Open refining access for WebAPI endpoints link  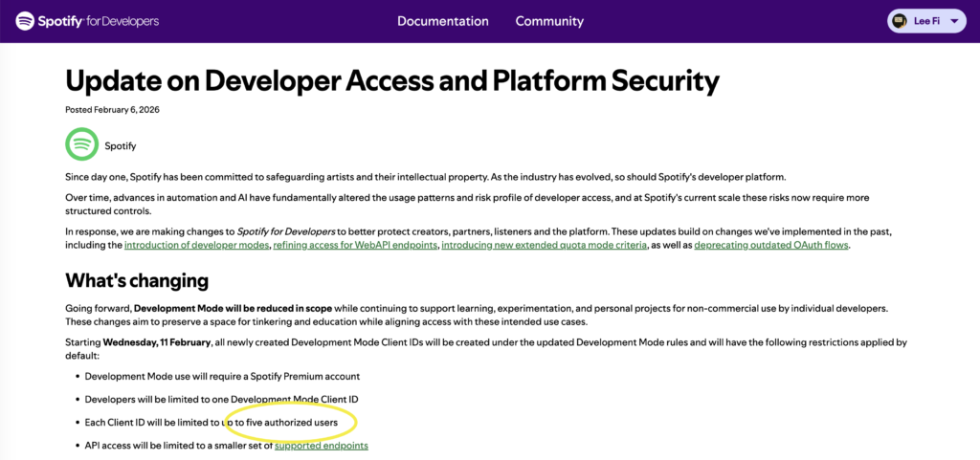(x=355, y=245)
